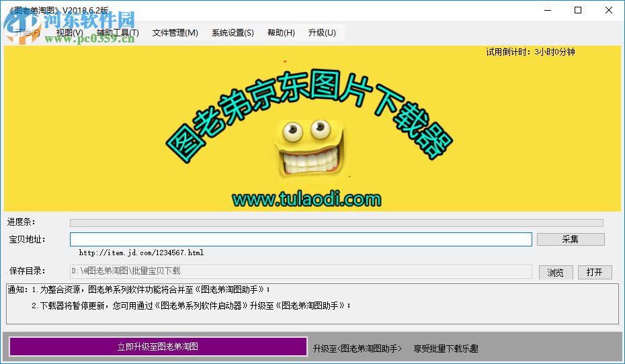
Task: Maximize the 图老弟淘图 window
Action: pos(578,10)
